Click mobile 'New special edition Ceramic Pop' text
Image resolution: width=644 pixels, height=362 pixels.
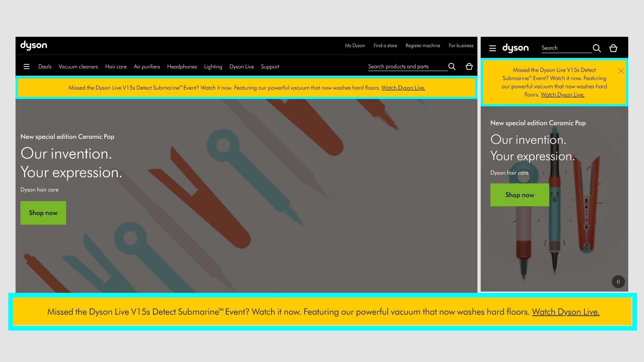point(538,123)
